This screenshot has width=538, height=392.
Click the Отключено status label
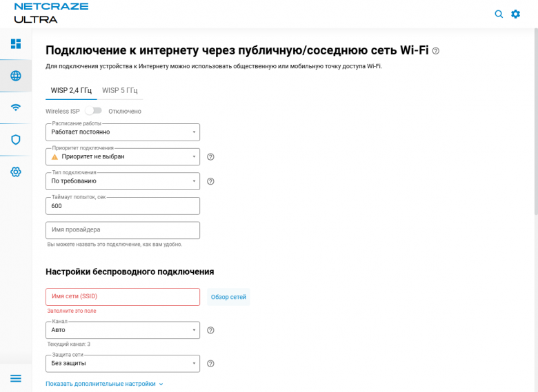[x=125, y=112]
